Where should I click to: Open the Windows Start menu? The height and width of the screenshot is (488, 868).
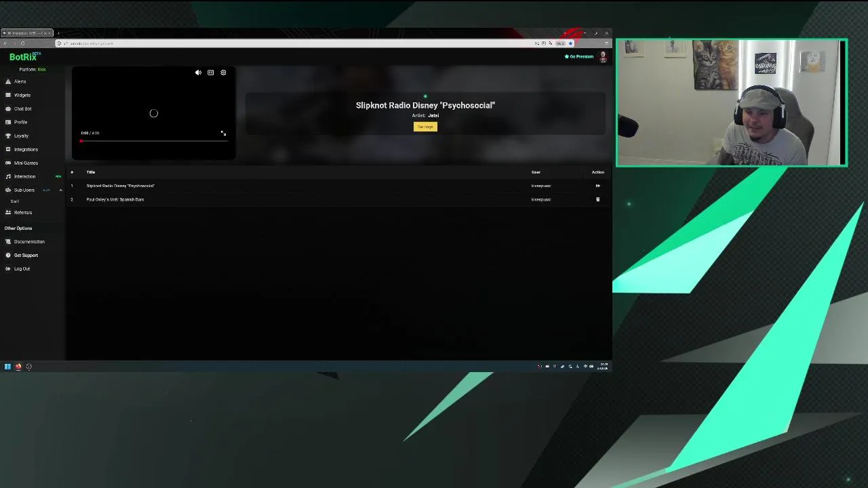pos(7,367)
